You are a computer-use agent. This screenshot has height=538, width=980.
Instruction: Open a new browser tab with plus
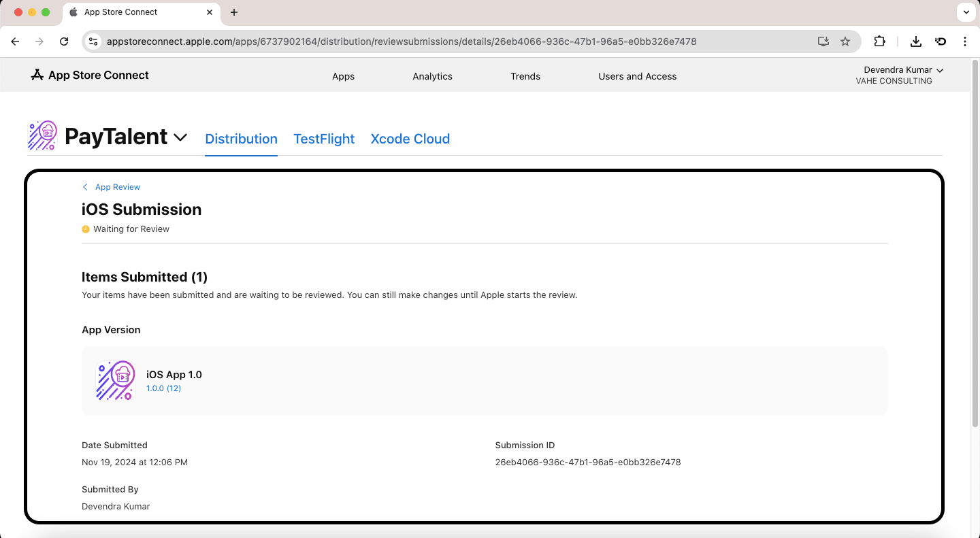click(x=234, y=12)
